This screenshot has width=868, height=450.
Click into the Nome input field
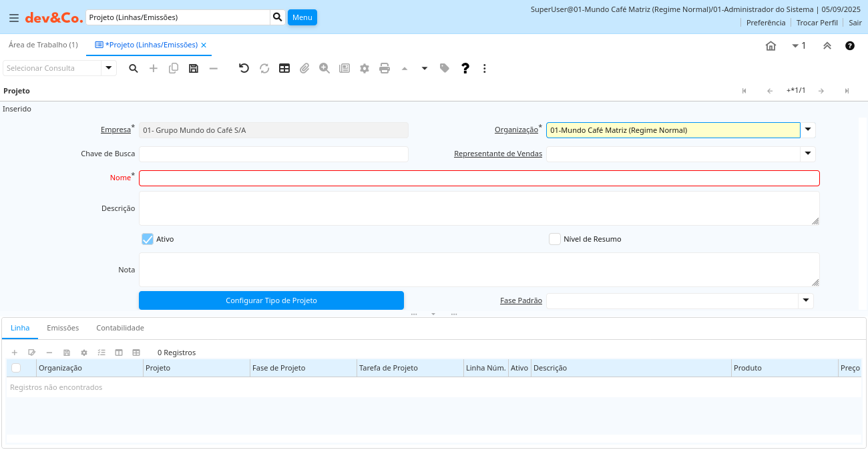[479, 178]
